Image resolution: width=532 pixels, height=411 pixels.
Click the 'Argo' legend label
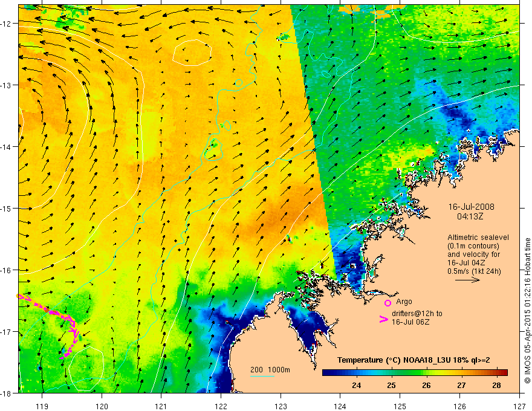(x=404, y=302)
